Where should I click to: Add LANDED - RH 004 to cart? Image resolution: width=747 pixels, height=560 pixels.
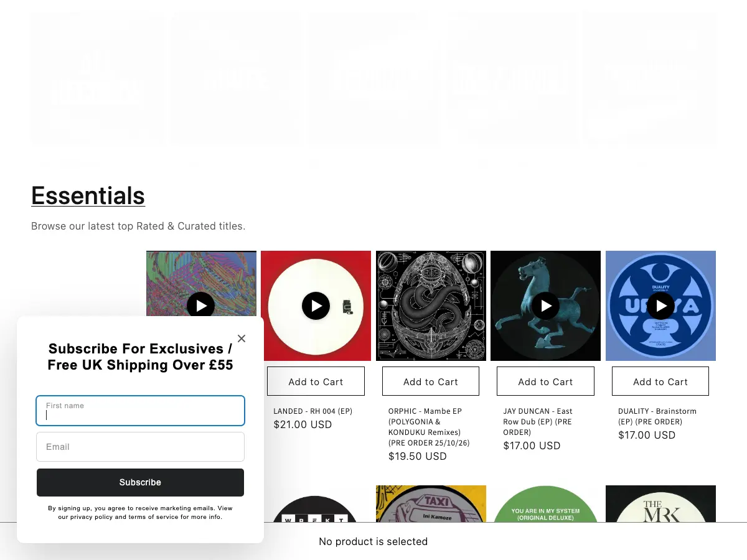coord(316,381)
